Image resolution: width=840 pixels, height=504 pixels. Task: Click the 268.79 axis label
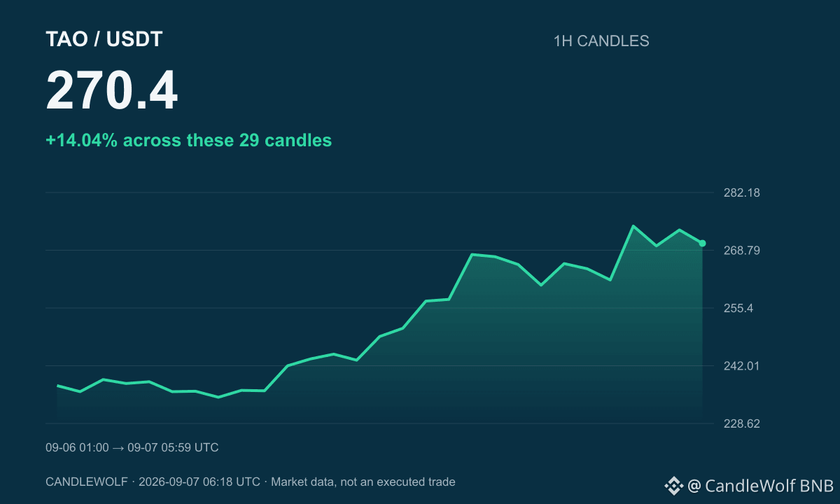(x=741, y=251)
